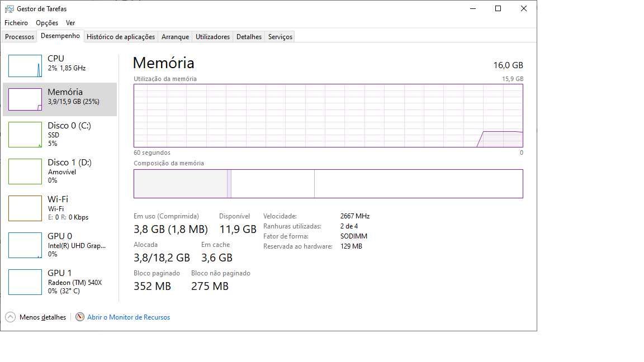Open the Abrir o Monitor de Recursos link
Screen dimensions: 644x362
129,317
